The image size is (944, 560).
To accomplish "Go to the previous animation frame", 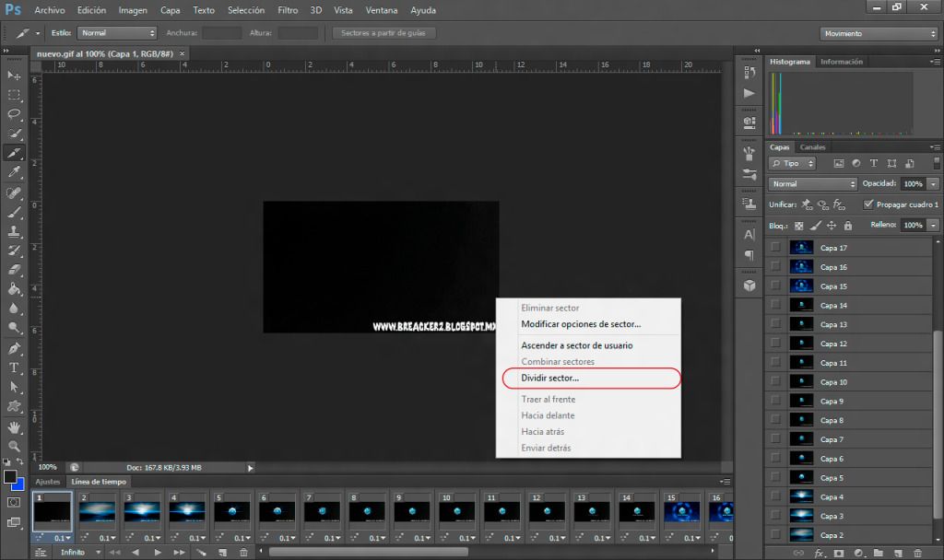I will pos(135,553).
